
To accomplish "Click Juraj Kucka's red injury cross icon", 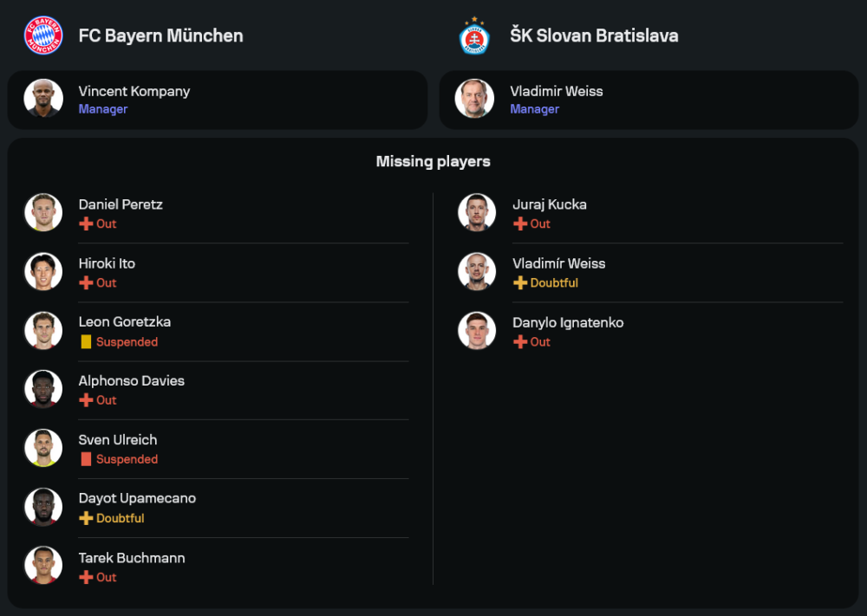I will click(x=520, y=224).
